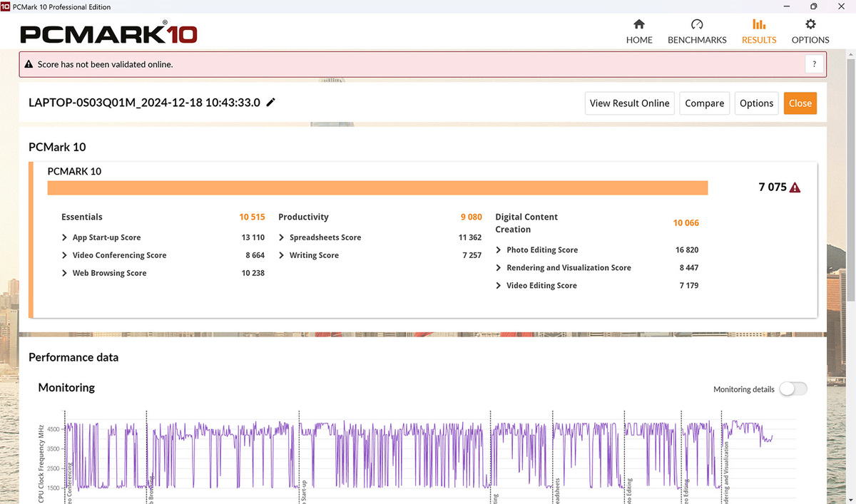
Task: Select the Results bar chart icon
Action: [759, 24]
